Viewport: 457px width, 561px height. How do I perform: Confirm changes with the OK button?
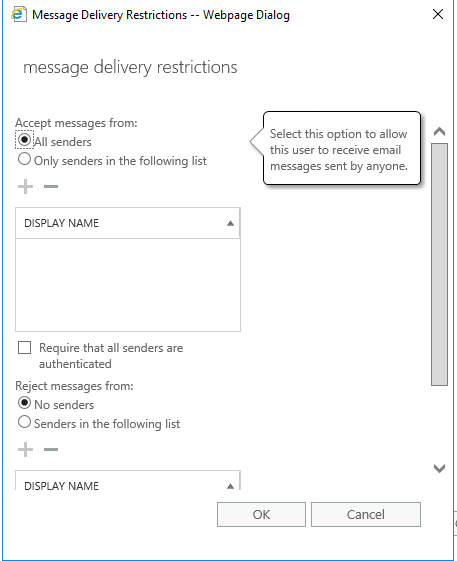[x=261, y=514]
